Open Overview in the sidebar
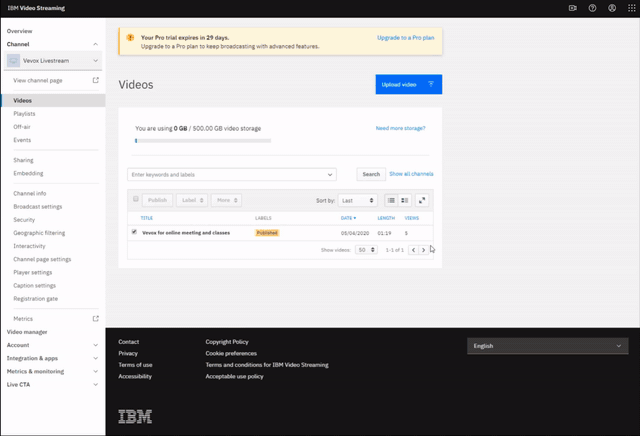Image resolution: width=640 pixels, height=436 pixels. pos(20,31)
